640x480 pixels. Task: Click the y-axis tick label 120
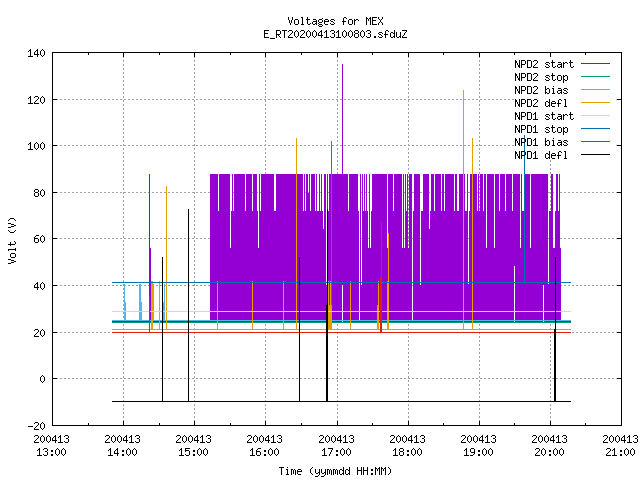(36, 100)
